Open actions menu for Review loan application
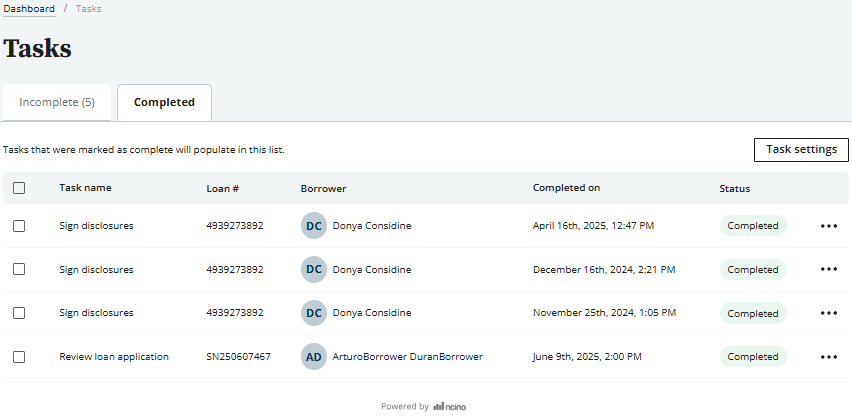This screenshot has width=852, height=416. [828, 357]
